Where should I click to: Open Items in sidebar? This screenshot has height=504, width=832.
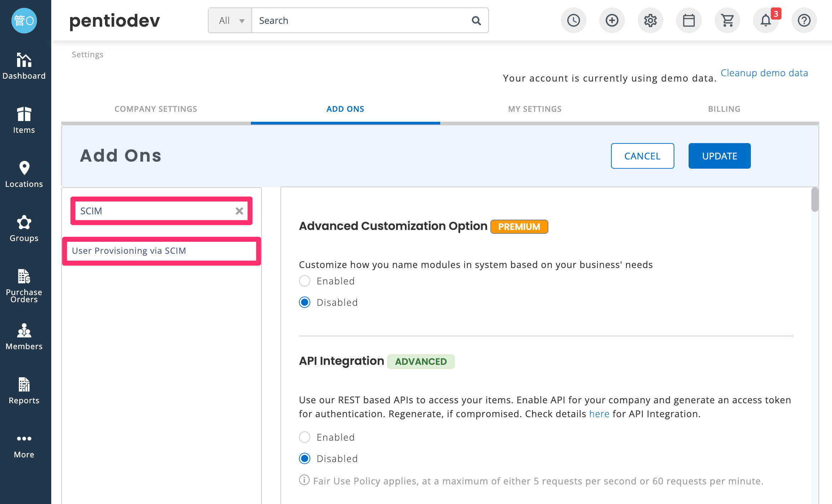(24, 120)
